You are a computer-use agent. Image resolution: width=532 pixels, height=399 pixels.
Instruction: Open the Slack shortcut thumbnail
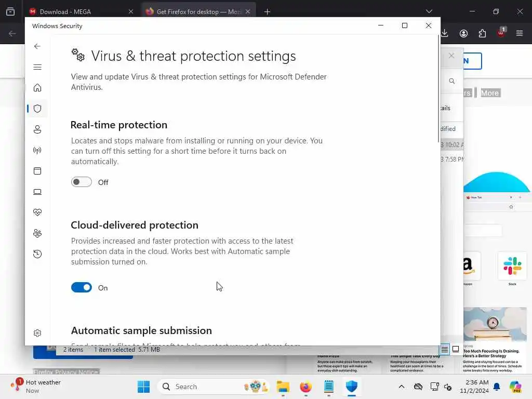point(512,266)
